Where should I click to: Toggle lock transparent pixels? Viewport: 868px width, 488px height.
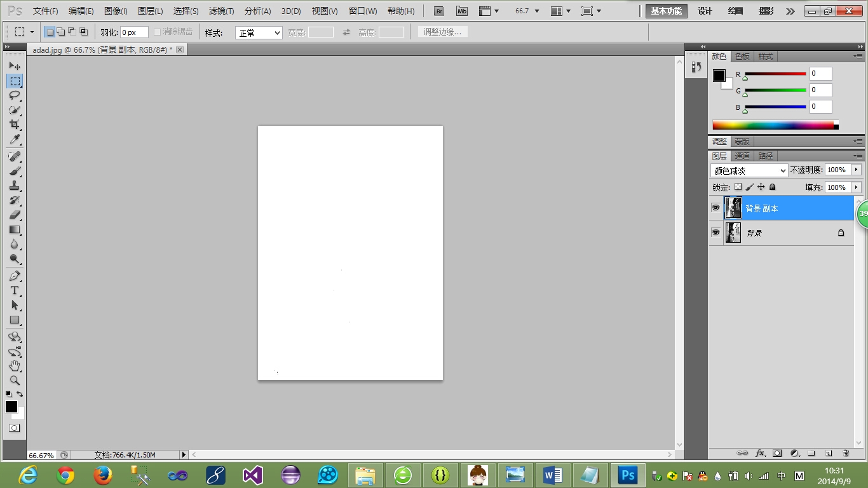[738, 187]
